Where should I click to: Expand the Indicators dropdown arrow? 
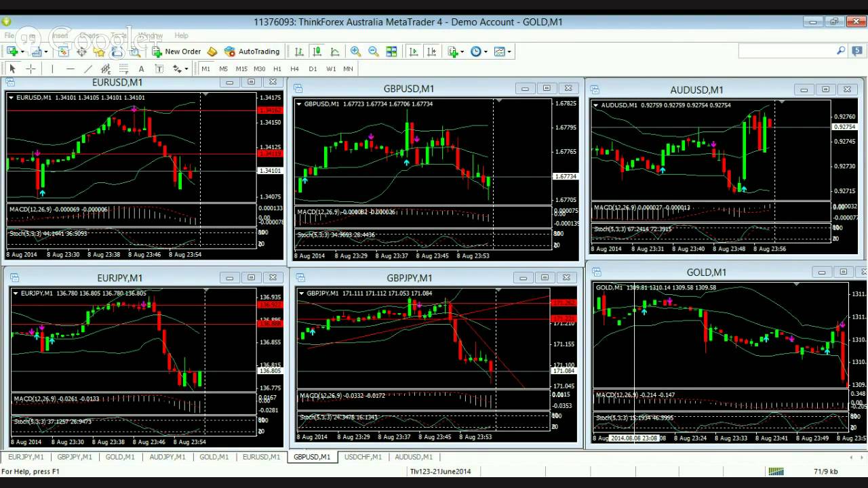(x=462, y=52)
